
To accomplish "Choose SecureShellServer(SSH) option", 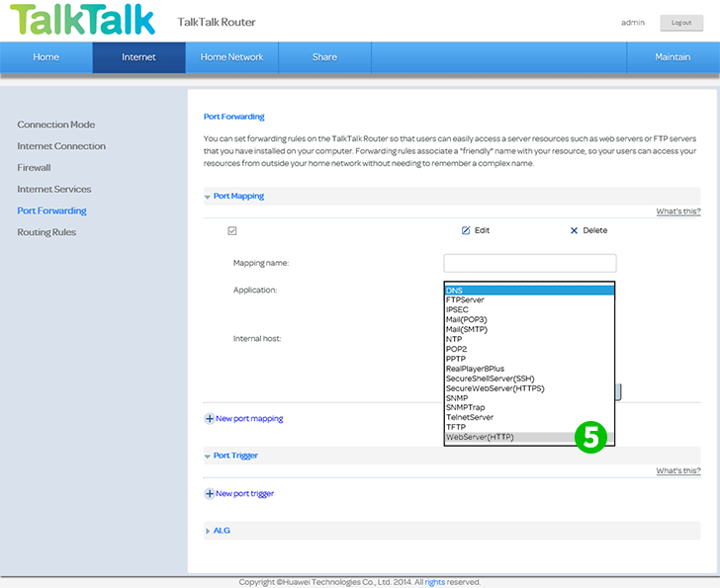I will tap(529, 378).
